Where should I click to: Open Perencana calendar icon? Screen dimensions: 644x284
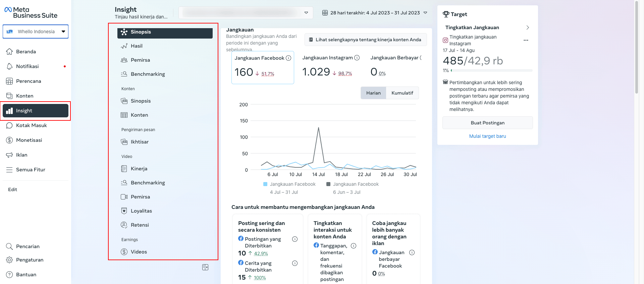pyautogui.click(x=9, y=81)
